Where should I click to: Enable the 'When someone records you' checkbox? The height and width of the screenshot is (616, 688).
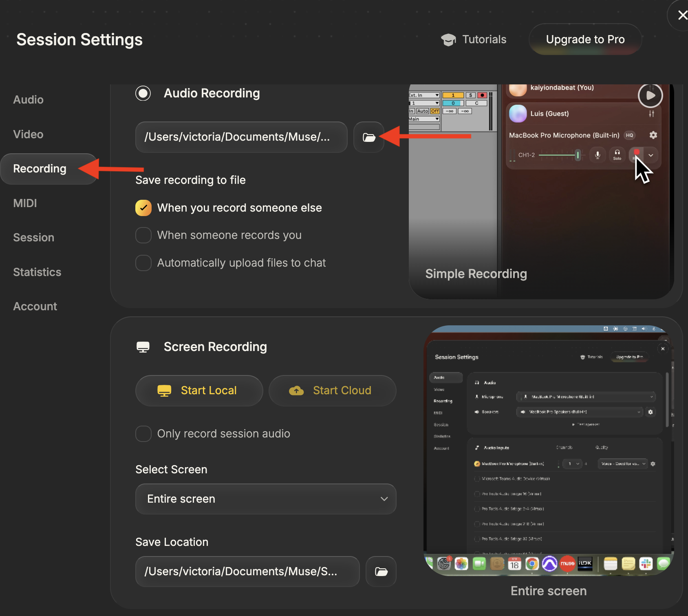point(143,235)
